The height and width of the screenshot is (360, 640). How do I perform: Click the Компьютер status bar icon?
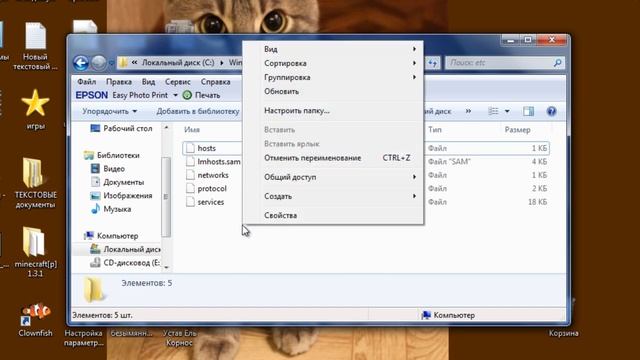427,315
